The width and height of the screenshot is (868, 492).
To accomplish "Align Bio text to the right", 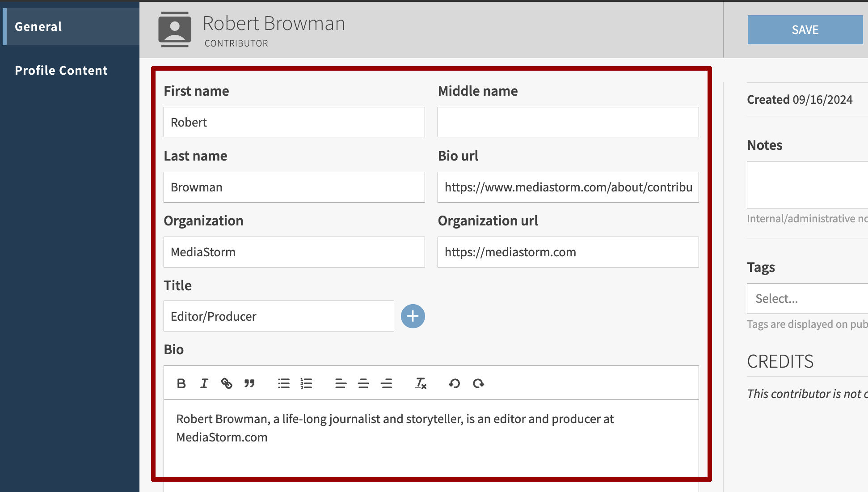I will tap(386, 383).
